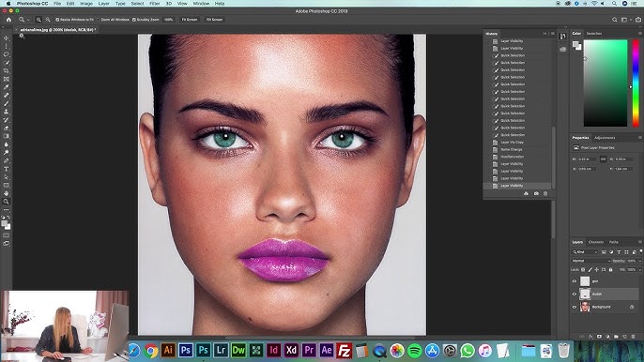This screenshot has width=644, height=362.
Task: Choose the Zoom Out mode icon
Action: (48, 20)
